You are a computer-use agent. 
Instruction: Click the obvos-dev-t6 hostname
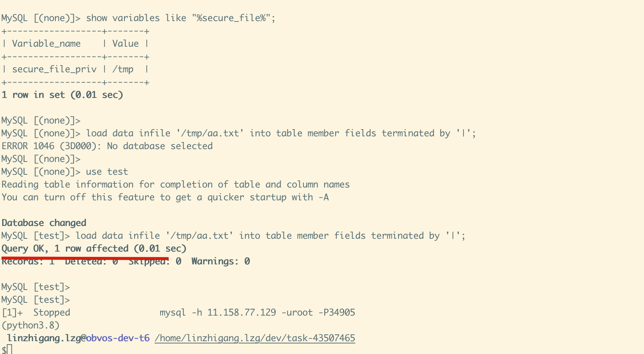pos(118,338)
